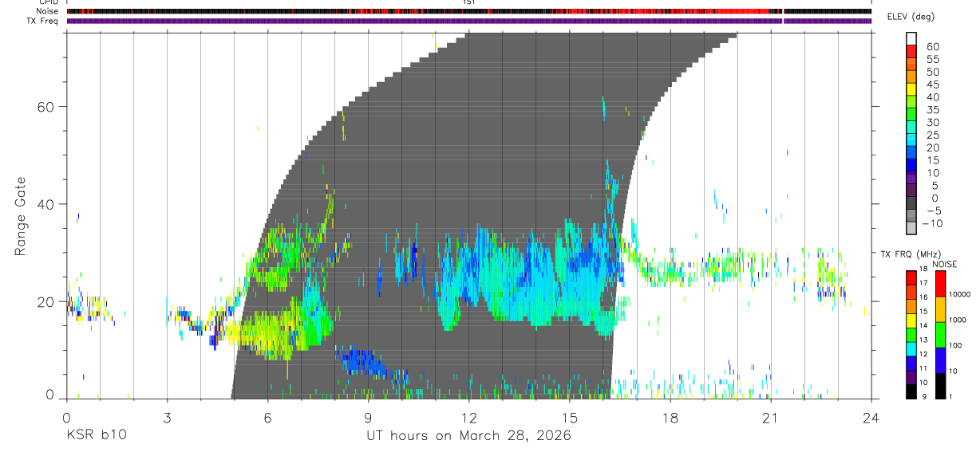980x452 pixels.
Task: Click the green 30–35 ELEV colorbar segment
Action: tap(911, 115)
